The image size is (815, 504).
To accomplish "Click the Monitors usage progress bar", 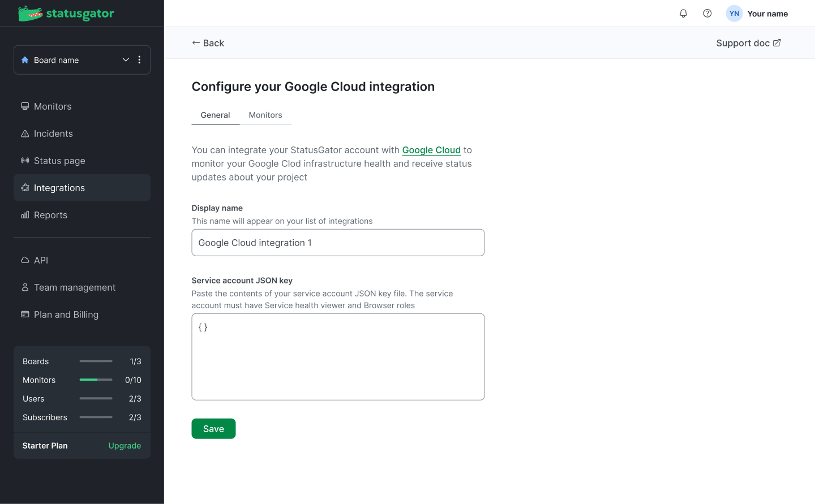I will coord(96,380).
